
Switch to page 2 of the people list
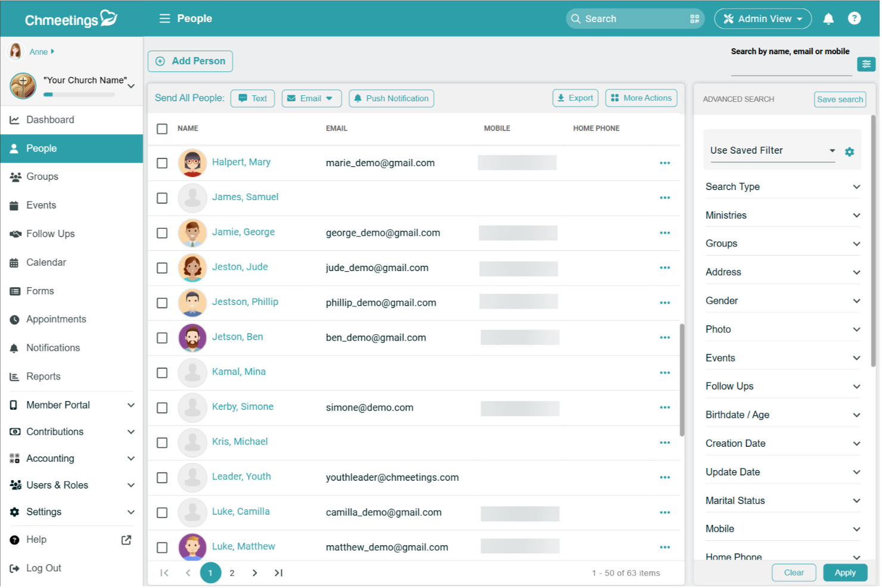click(232, 573)
